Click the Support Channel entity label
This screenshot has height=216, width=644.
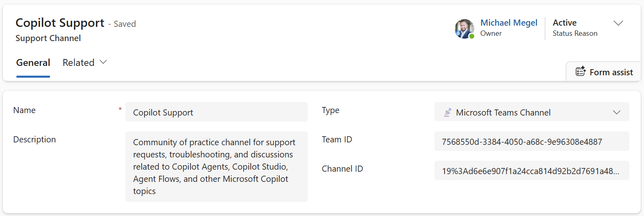click(48, 38)
